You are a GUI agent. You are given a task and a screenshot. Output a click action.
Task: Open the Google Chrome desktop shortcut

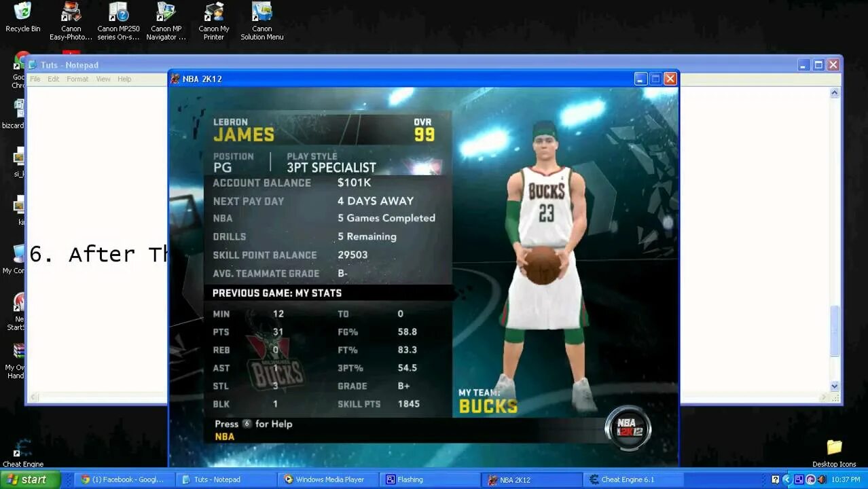[x=19, y=71]
